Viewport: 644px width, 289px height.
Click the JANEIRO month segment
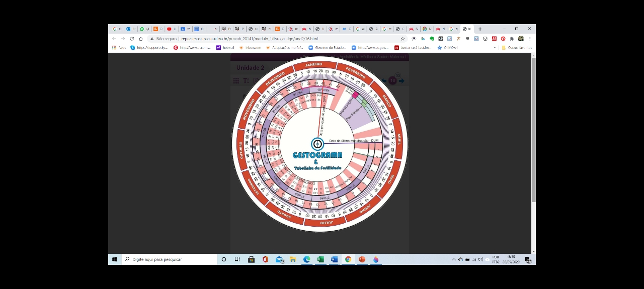(314, 65)
